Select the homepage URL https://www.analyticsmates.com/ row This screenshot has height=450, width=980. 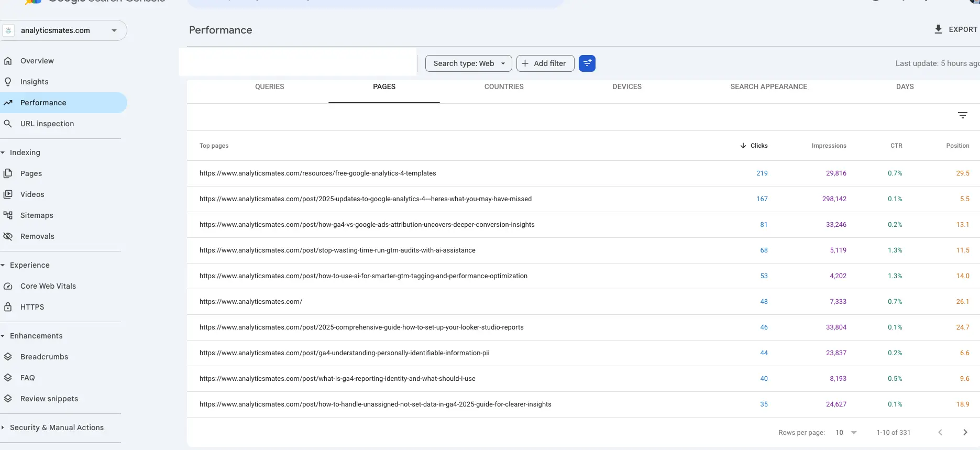(x=583, y=302)
